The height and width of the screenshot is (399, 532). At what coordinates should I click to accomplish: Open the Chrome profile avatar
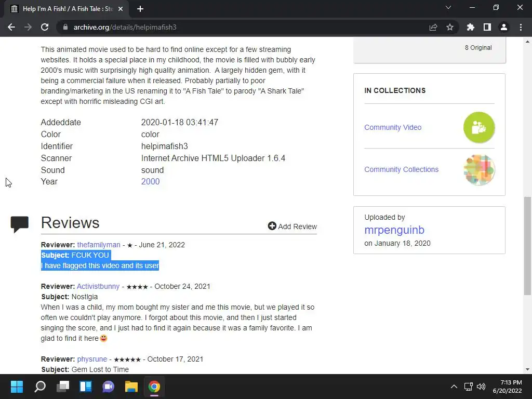pyautogui.click(x=504, y=27)
